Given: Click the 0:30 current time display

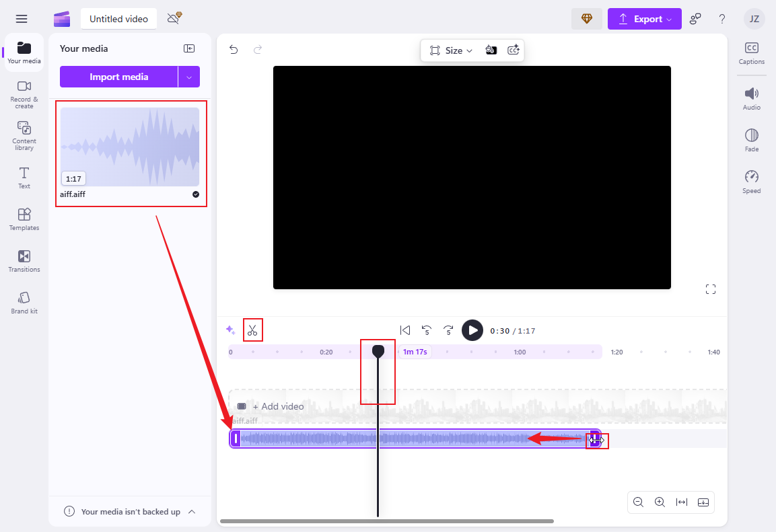Looking at the screenshot, I should click(500, 332).
